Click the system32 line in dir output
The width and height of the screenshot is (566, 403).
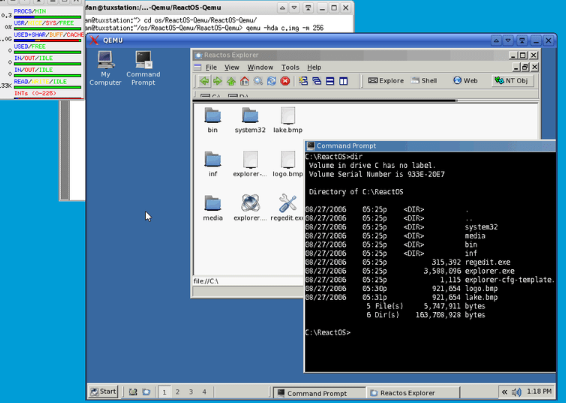point(401,227)
